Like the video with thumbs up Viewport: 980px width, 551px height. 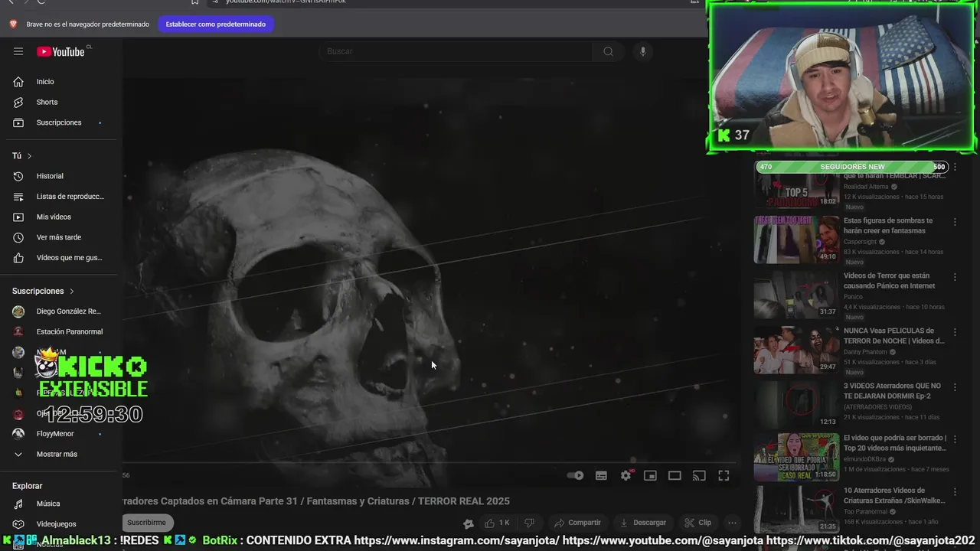497,523
